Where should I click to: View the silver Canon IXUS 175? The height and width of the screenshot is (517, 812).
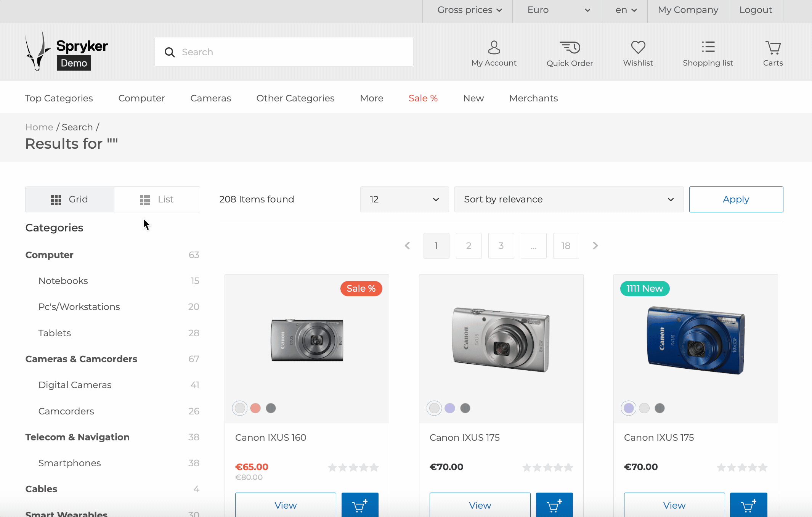click(x=480, y=505)
